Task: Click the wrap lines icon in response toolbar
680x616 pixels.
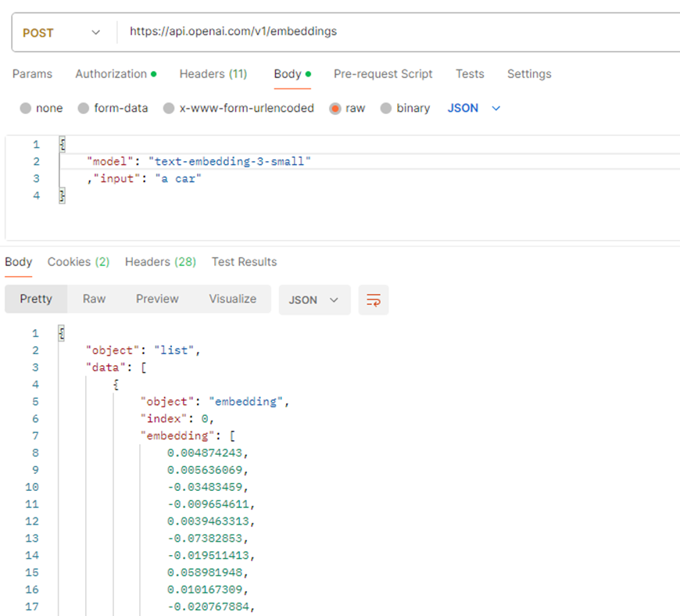Action: point(374,299)
